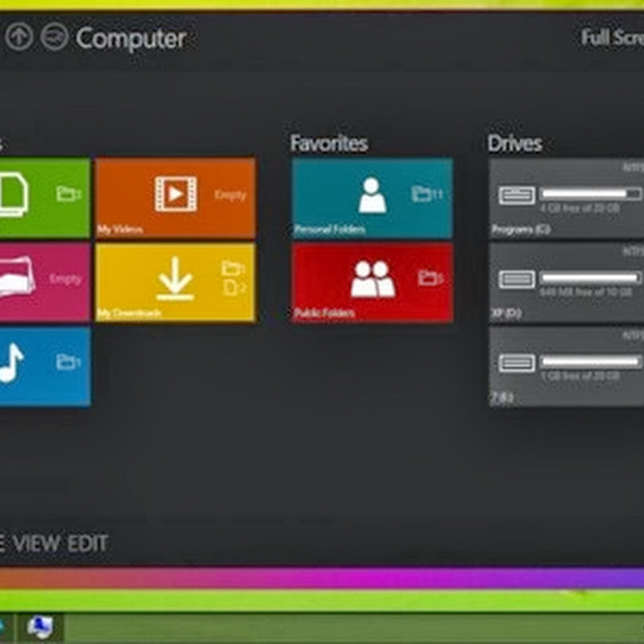The image size is (644, 644).
Task: Open the Programs (C:) drive
Action: click(567, 198)
